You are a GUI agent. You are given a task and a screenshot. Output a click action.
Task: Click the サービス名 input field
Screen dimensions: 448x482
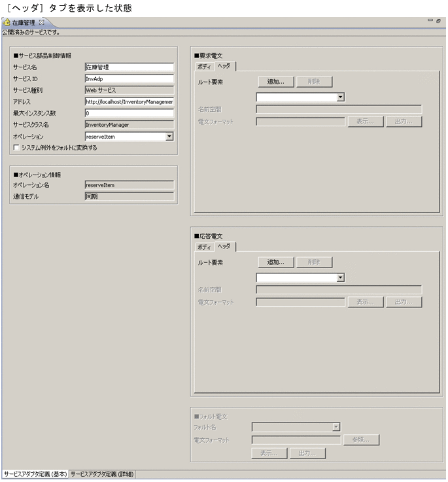[129, 67]
